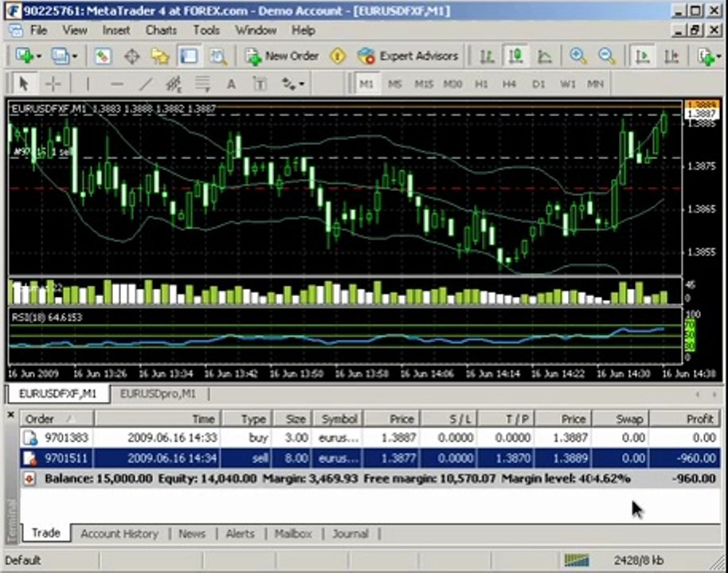Open the Navigator panel with star icon

[160, 56]
